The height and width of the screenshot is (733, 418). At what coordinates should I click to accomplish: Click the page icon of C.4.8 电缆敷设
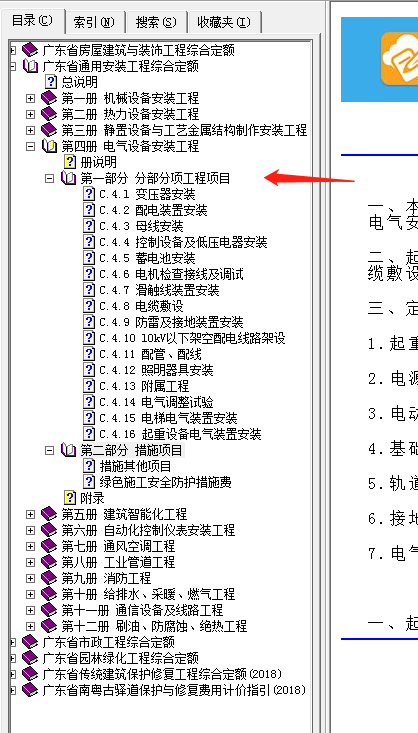coord(89,306)
